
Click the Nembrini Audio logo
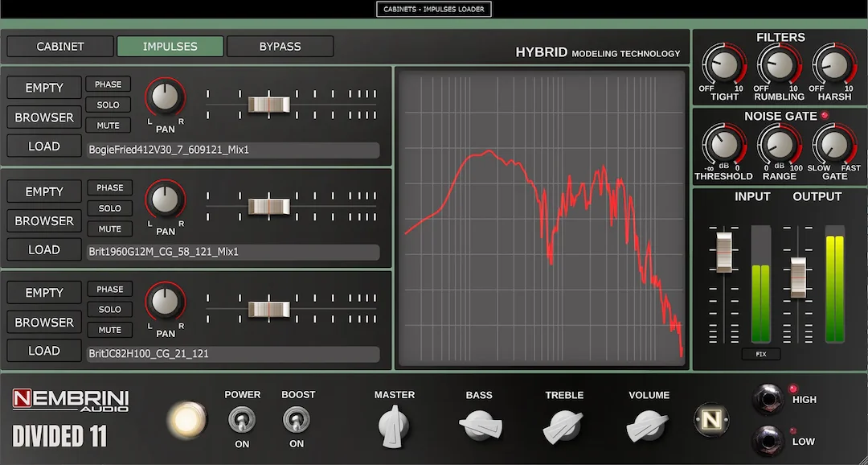point(71,401)
